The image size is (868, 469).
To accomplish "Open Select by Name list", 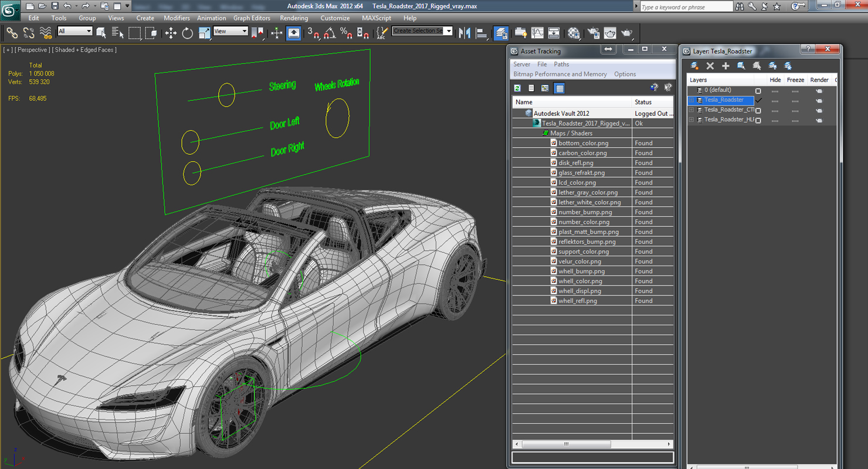I will pos(117,33).
